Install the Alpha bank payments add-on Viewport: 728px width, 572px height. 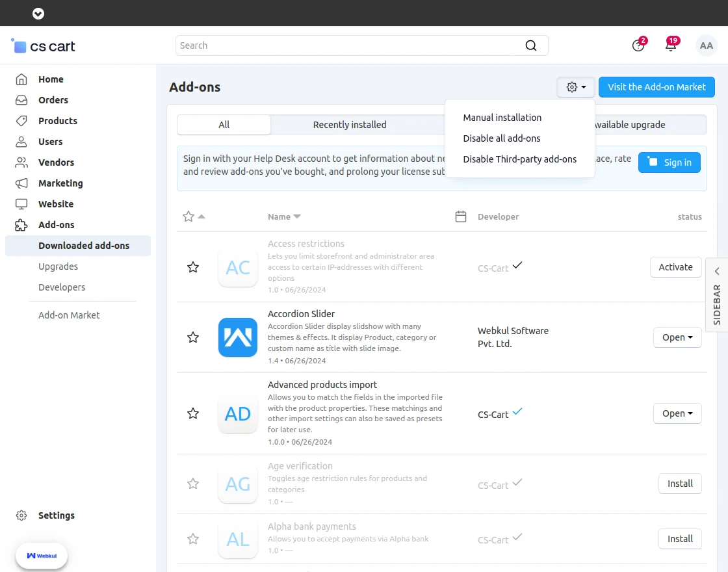680,539
